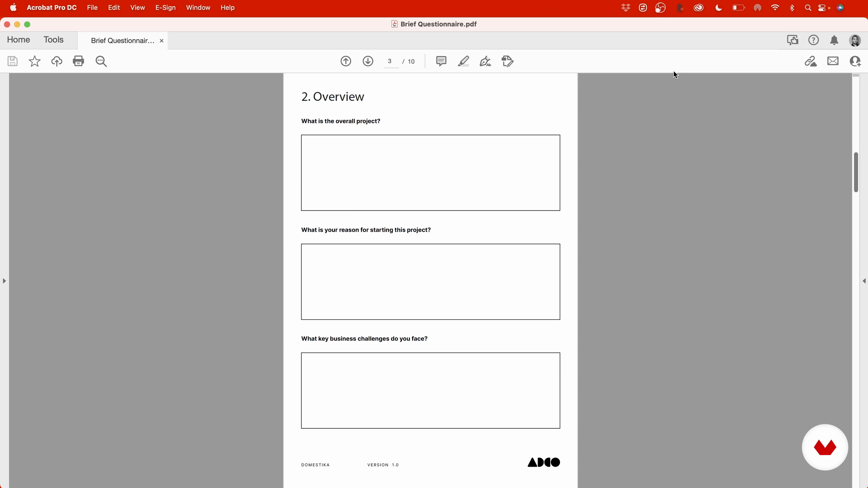Select the Highlight text pen tool
The image size is (868, 488).
coord(463,61)
